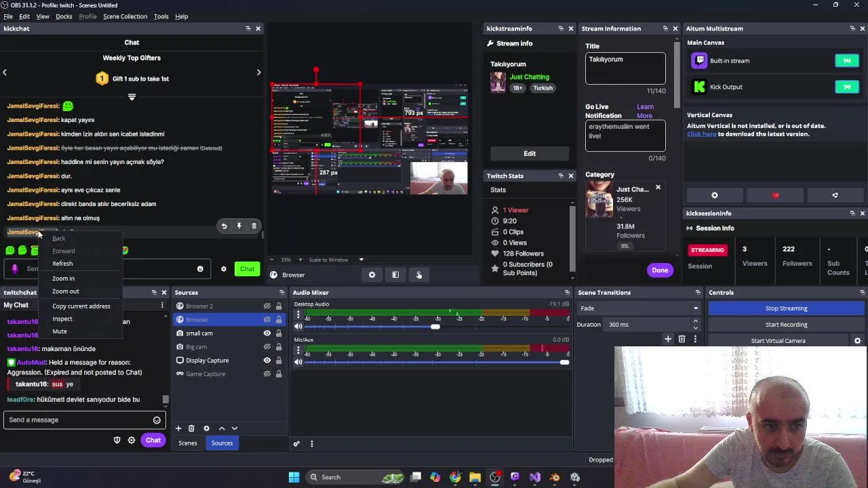Toggle the Built-in stream output
Image resolution: width=868 pixels, height=488 pixels.
pos(847,61)
